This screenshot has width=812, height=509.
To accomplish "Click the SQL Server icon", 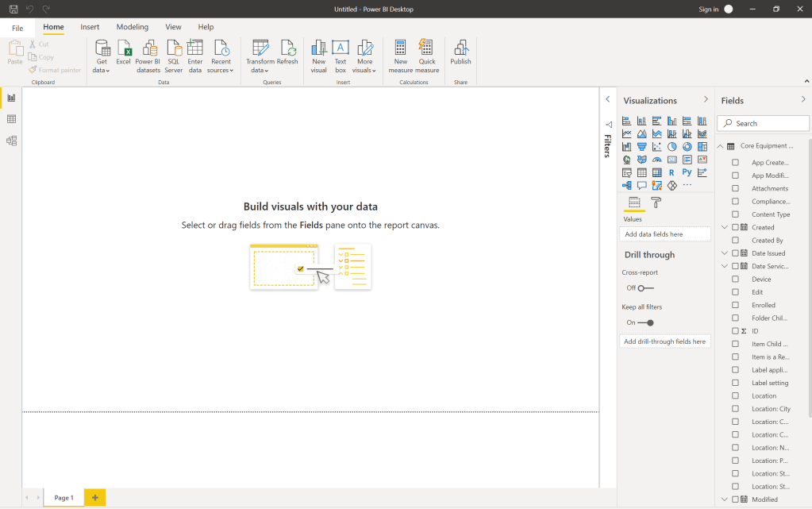I will [x=174, y=48].
